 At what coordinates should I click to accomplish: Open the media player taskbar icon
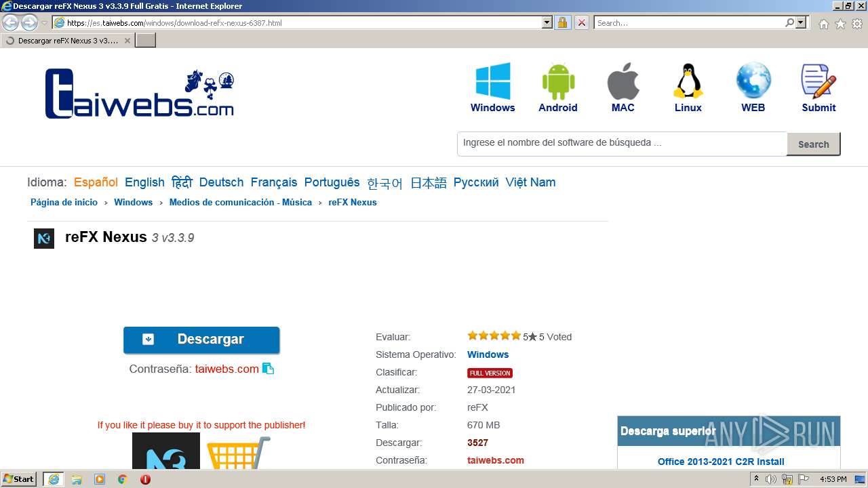pos(100,479)
